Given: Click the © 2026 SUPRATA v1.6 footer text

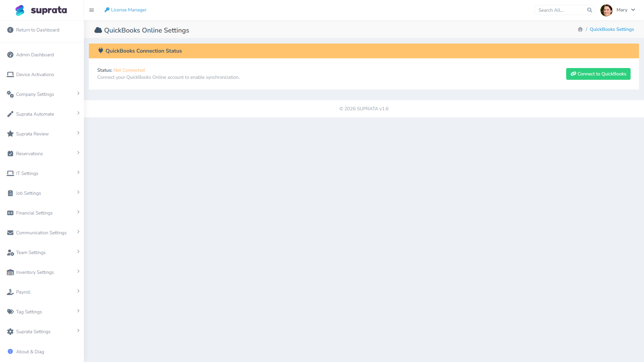Looking at the screenshot, I should pyautogui.click(x=364, y=109).
